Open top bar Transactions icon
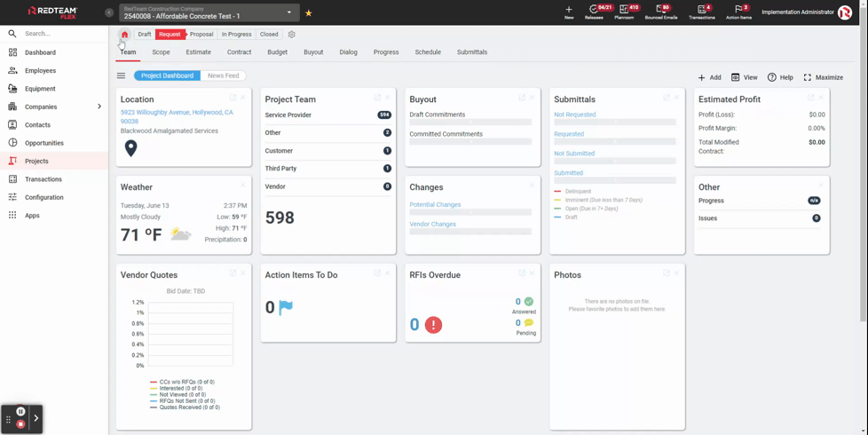This screenshot has height=435, width=868. click(702, 12)
